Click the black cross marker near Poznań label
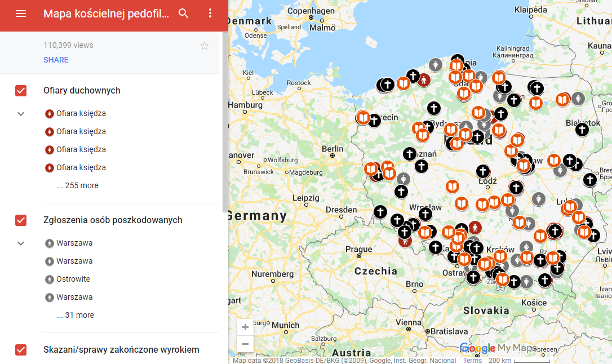This screenshot has width=612, height=364. click(x=410, y=154)
